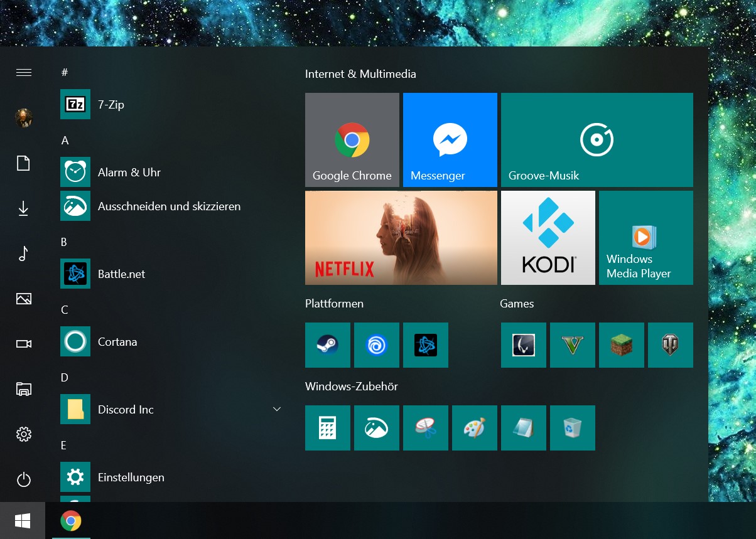The width and height of the screenshot is (756, 539).
Task: Switch to Chrome in the taskbar
Action: point(71,520)
